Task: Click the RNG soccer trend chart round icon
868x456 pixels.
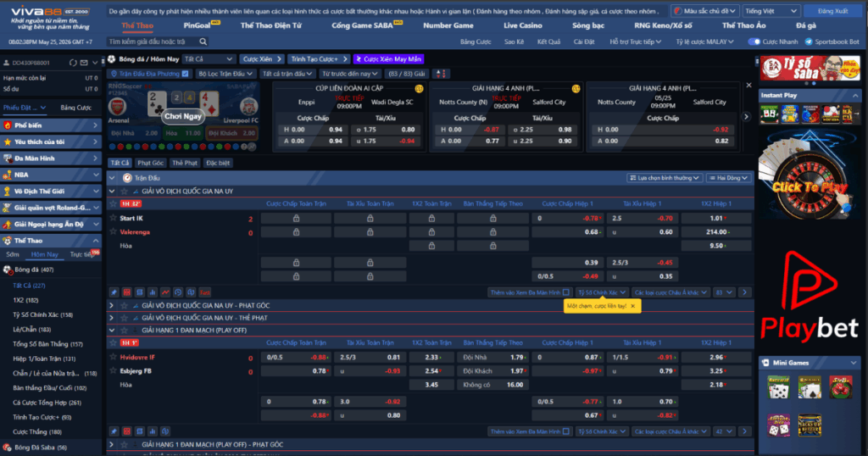Action: tap(252, 147)
